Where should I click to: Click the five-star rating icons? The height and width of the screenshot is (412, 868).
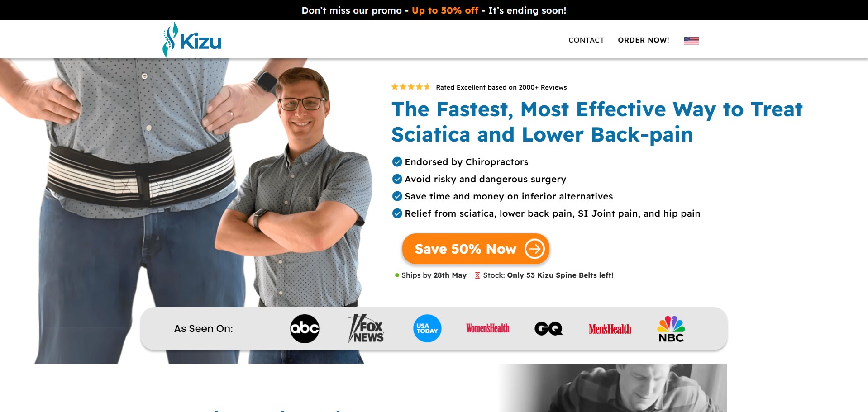coord(410,87)
